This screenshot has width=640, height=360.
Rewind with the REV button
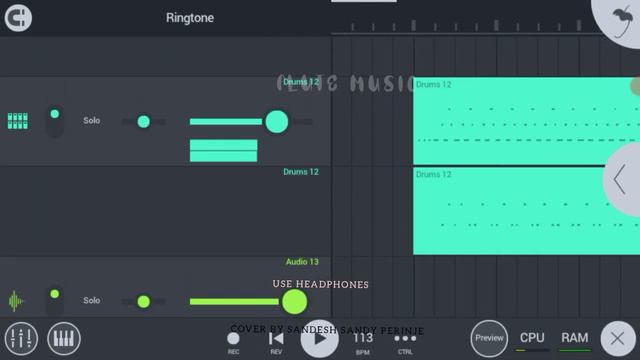(276, 342)
